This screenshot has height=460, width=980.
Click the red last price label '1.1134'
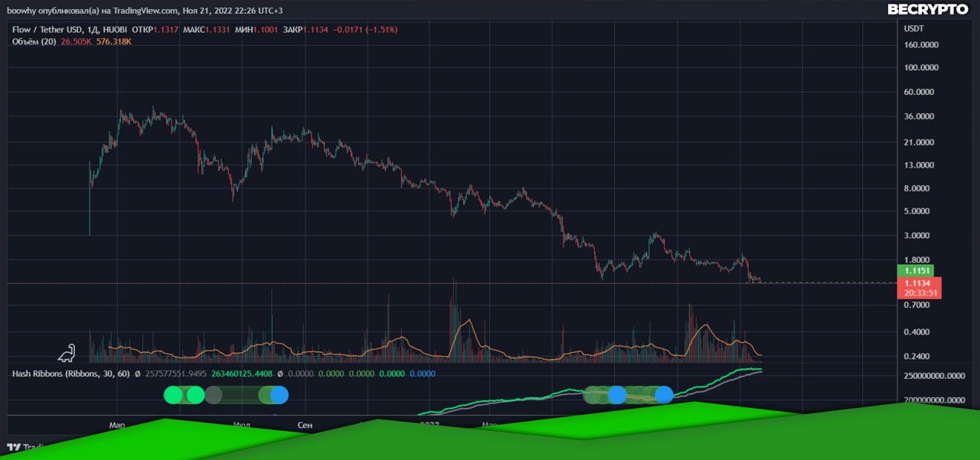click(x=919, y=282)
